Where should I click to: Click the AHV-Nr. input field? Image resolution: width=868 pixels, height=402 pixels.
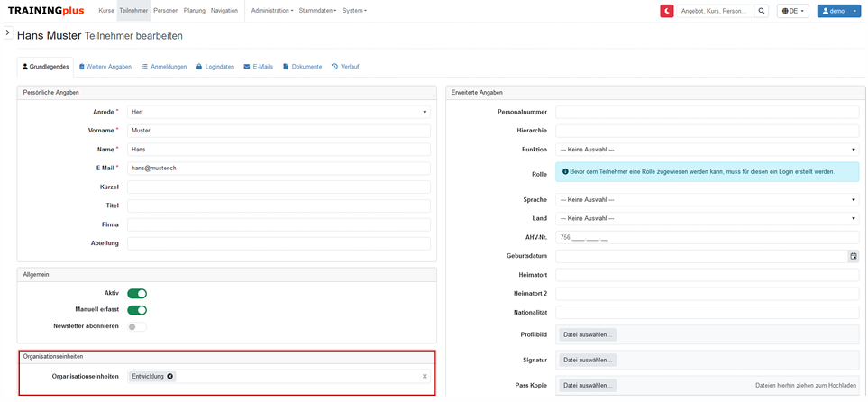pyautogui.click(x=708, y=238)
